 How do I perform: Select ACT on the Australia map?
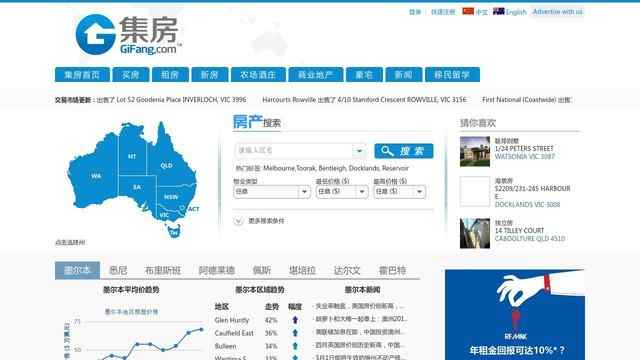coord(193,209)
